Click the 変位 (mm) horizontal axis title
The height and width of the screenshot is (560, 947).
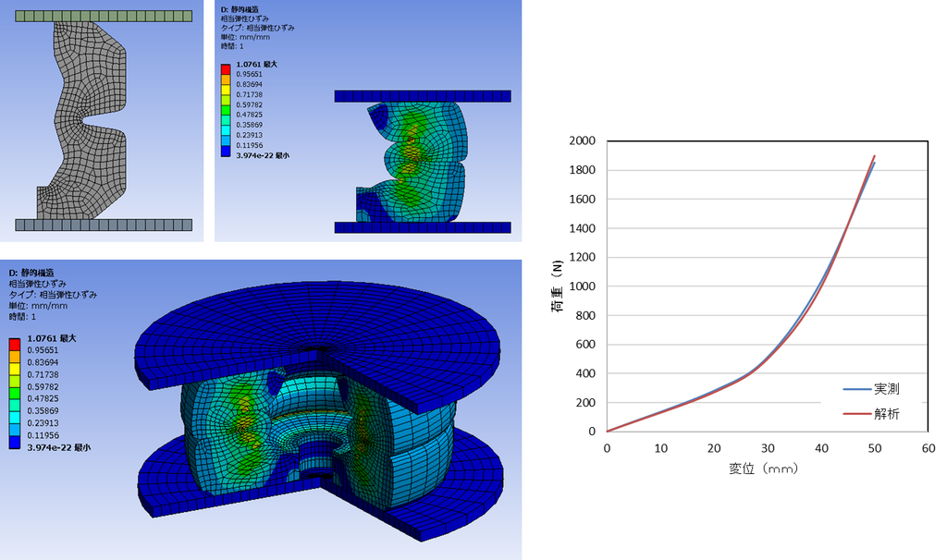pos(763,469)
